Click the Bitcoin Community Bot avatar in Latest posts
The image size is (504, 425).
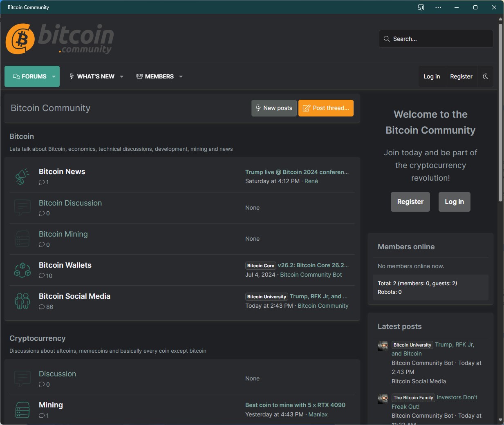click(383, 346)
